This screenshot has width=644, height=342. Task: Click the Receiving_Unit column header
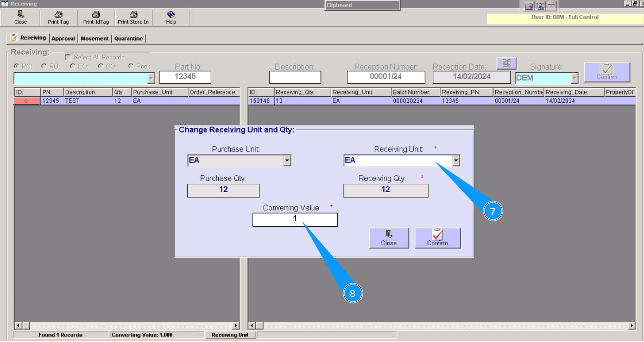(361, 92)
